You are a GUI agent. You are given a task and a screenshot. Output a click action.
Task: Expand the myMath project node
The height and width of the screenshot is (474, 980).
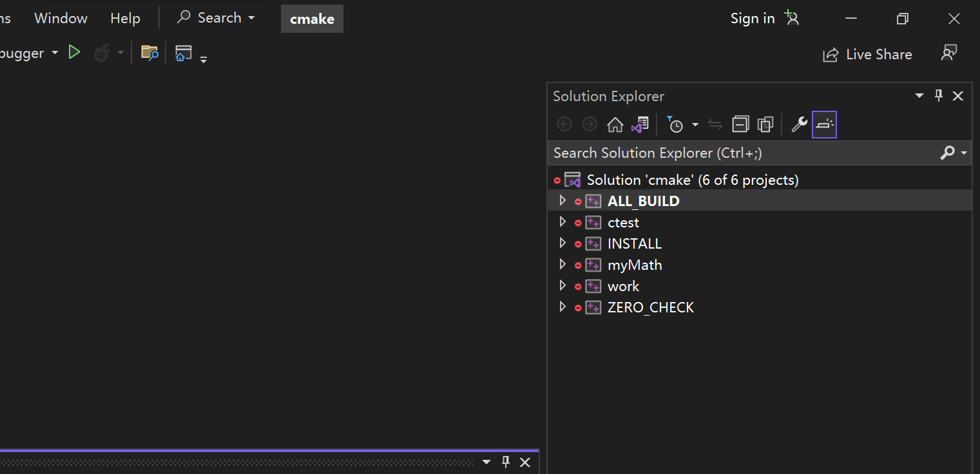point(562,265)
